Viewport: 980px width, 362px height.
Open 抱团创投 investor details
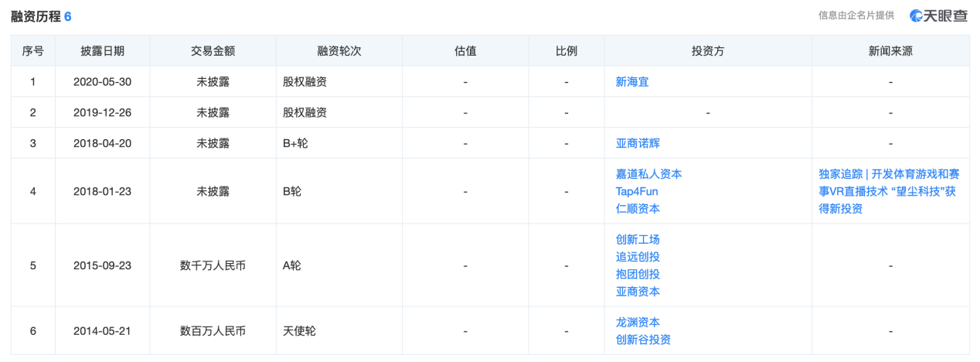(638, 274)
